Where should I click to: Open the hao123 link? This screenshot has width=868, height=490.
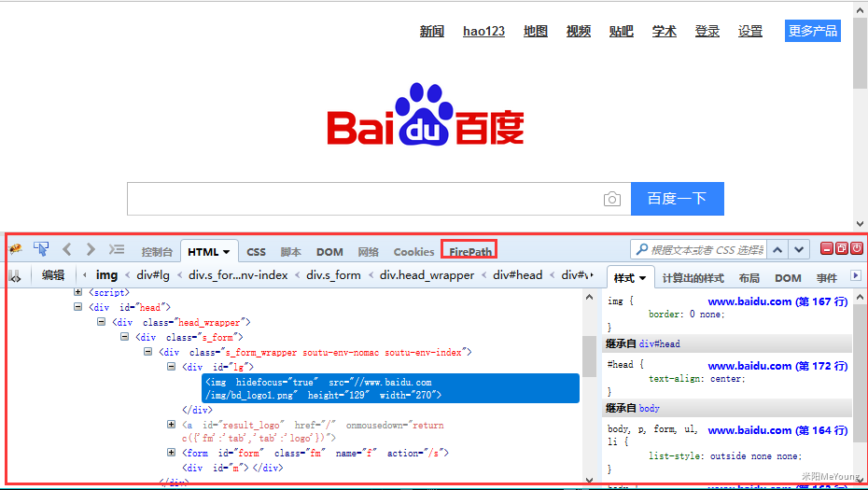pyautogui.click(x=483, y=31)
